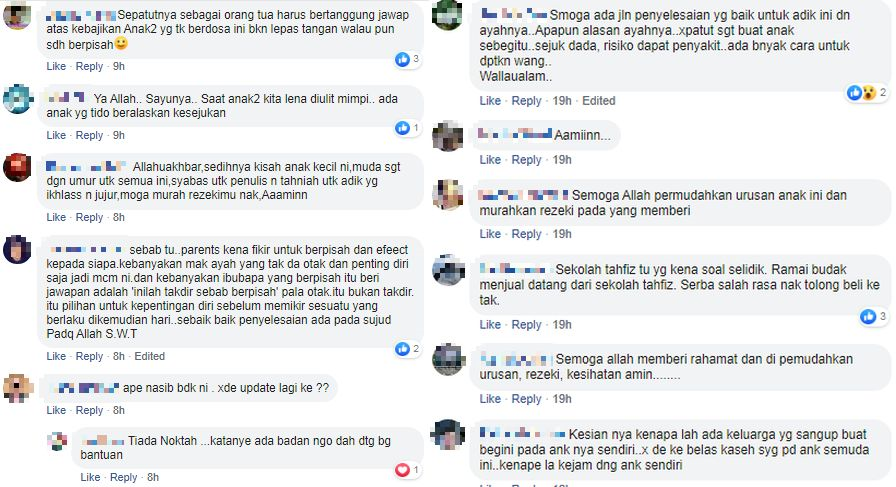Viewport: 896px width, 487px height.
Task: Like the Tiada Noktah reply about ngo
Action: point(90,477)
